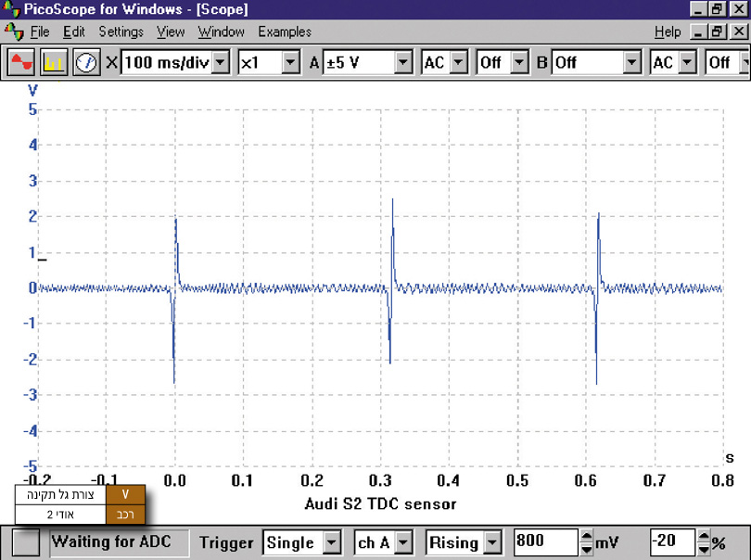This screenshot has width=751, height=560.
Task: Open the x1 zoom factor dropdown
Action: tap(290, 63)
